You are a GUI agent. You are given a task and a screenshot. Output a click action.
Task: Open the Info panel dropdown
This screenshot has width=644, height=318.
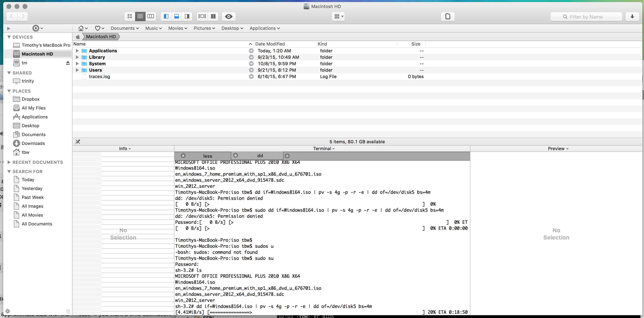pyautogui.click(x=125, y=149)
